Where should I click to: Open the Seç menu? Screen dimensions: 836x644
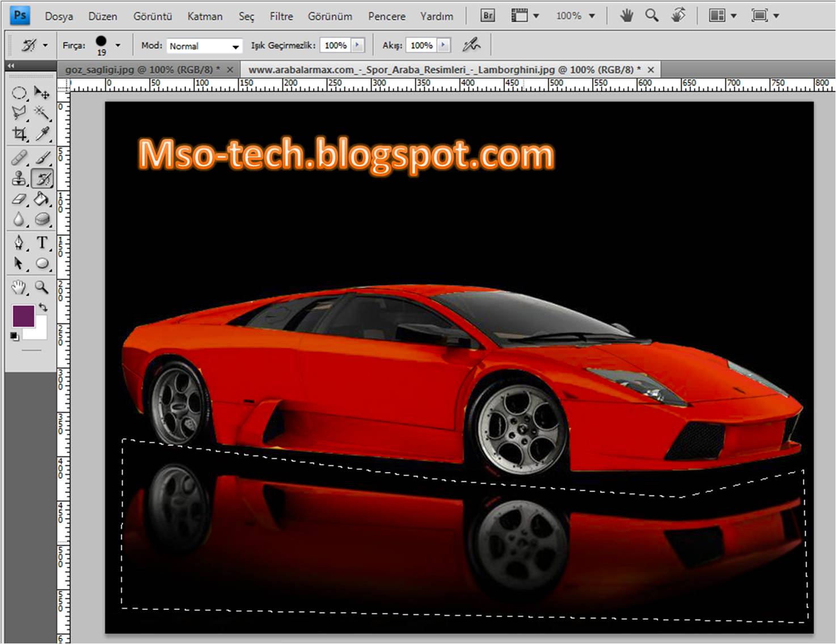point(246,16)
